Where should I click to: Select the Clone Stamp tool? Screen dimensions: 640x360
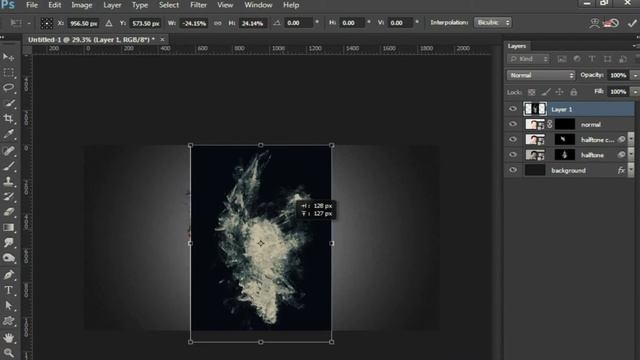click(x=8, y=181)
